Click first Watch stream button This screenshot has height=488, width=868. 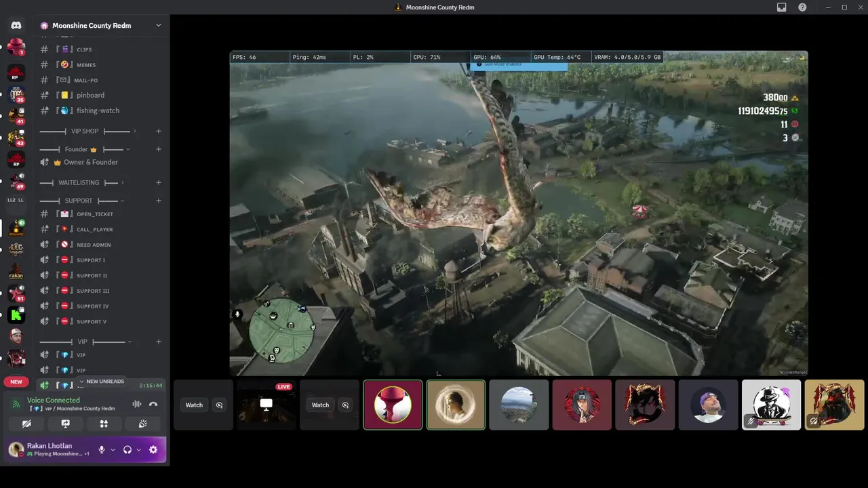click(x=194, y=405)
